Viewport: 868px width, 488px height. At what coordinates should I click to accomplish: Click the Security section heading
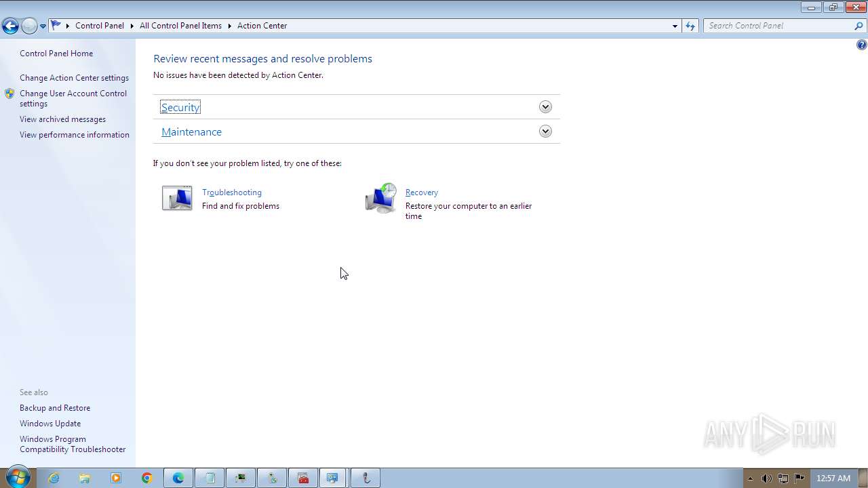click(180, 107)
